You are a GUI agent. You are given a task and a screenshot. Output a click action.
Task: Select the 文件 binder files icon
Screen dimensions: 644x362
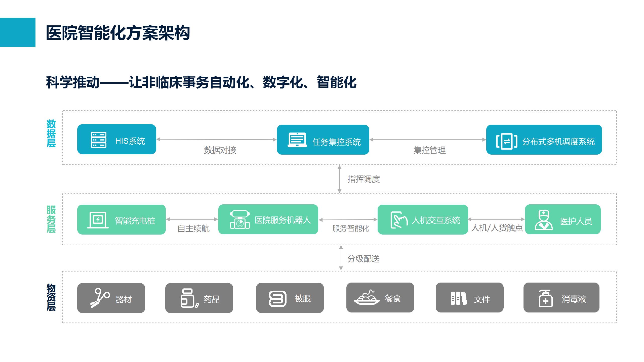point(459,298)
